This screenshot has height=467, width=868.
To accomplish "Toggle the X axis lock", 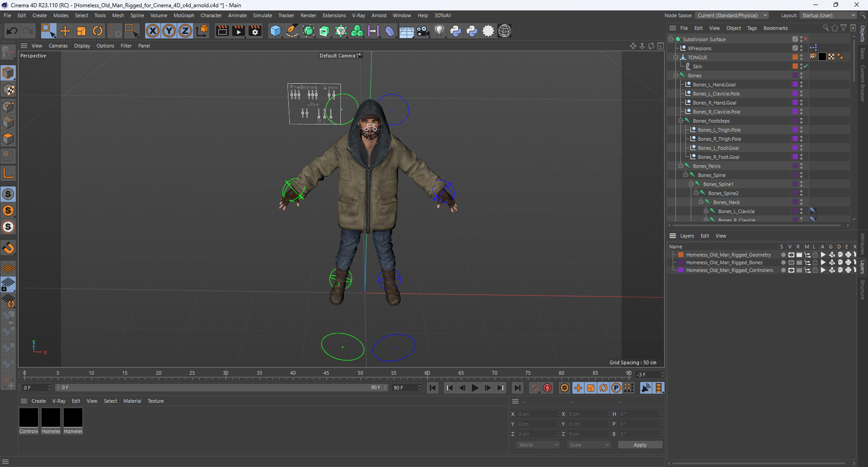I will point(153,31).
